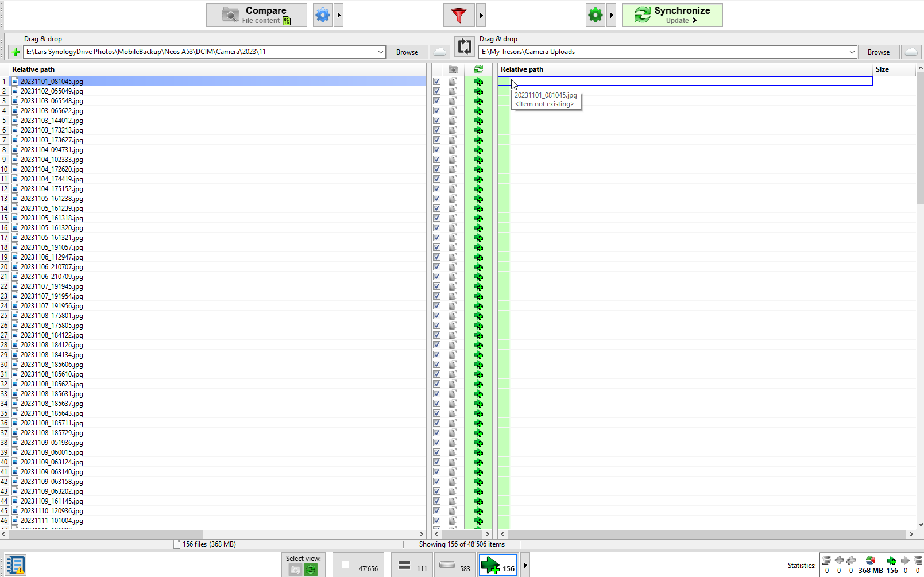Switch Select view to the comparison category mode
Image resolution: width=924 pixels, height=577 pixels.
pyautogui.click(x=295, y=570)
